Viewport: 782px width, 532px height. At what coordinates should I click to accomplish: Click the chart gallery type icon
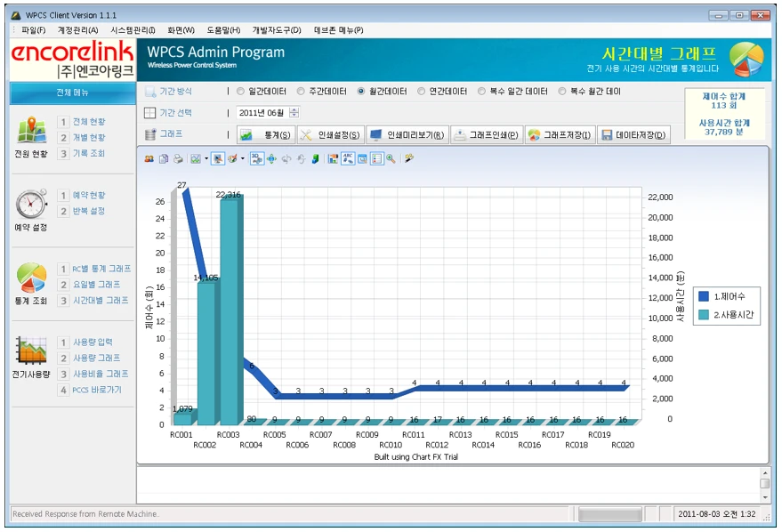point(196,159)
